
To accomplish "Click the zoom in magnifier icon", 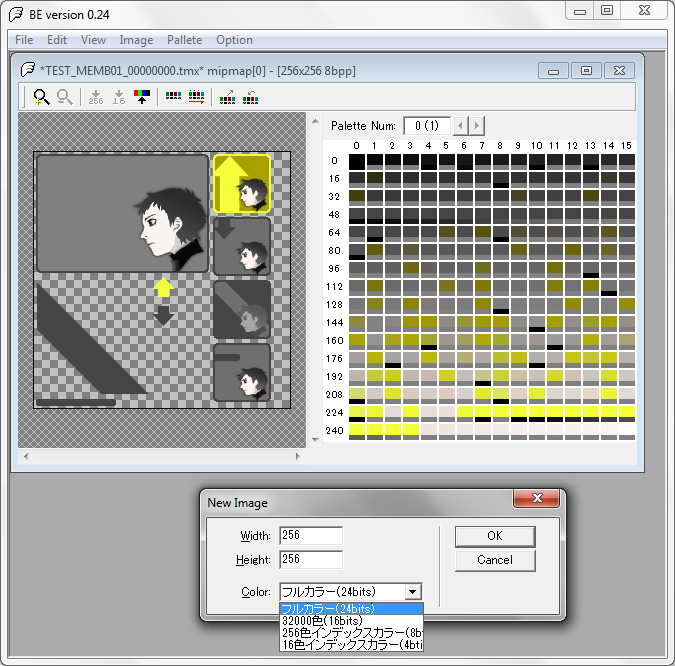I will [x=41, y=97].
